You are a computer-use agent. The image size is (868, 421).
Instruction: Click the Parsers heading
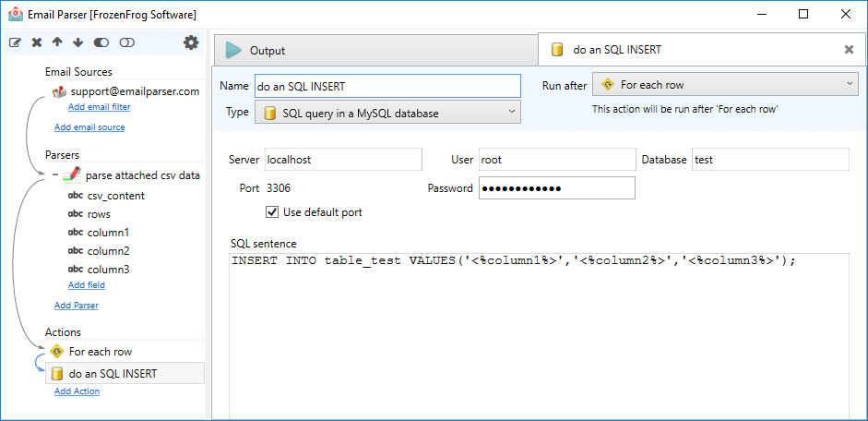click(63, 155)
